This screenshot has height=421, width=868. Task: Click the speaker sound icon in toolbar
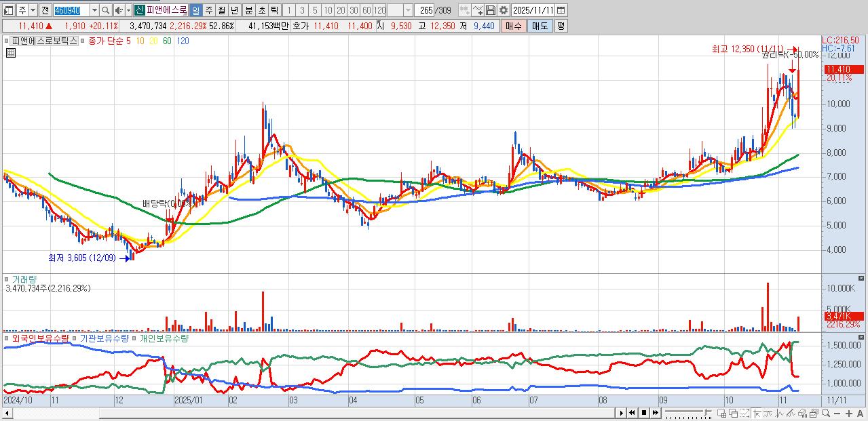[119, 10]
